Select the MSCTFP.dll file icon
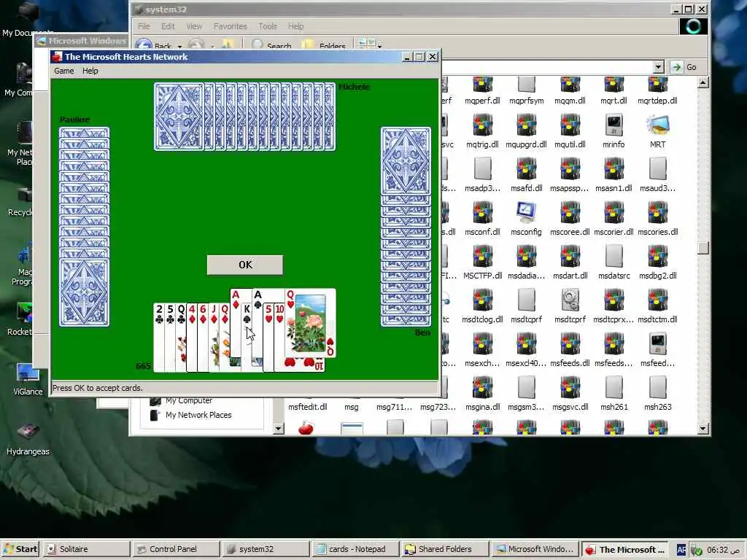This screenshot has height=560, width=747. (482, 257)
